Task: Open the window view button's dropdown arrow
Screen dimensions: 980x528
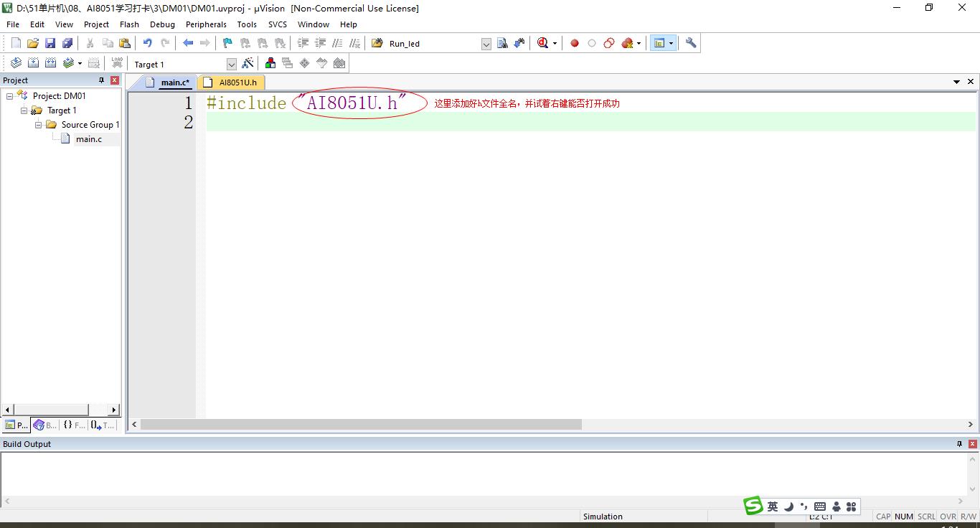Action: click(x=671, y=44)
